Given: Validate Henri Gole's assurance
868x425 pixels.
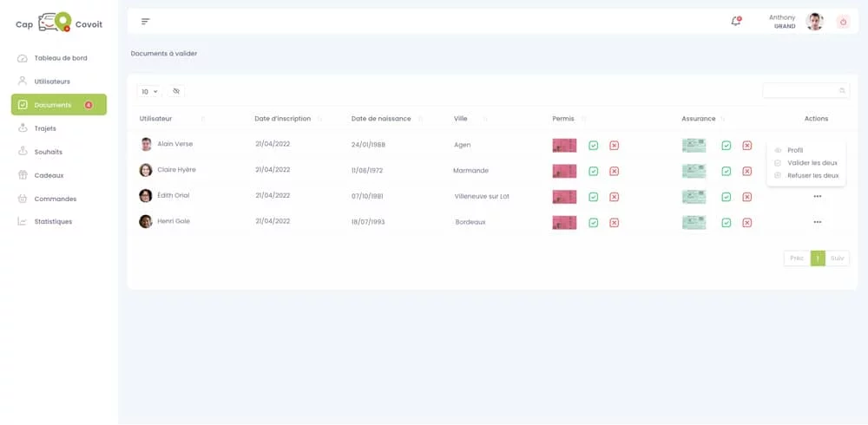Looking at the screenshot, I should (727, 222).
